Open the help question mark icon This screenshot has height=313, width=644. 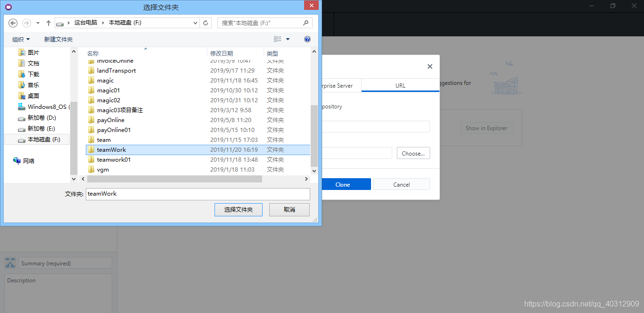(307, 39)
